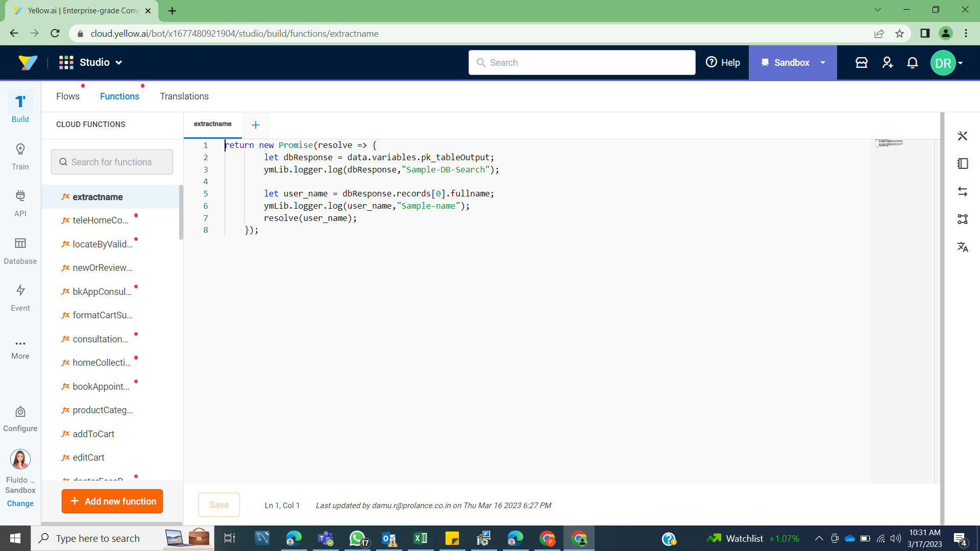The width and height of the screenshot is (980, 551).
Task: Click the invite user icon
Action: [888, 62]
